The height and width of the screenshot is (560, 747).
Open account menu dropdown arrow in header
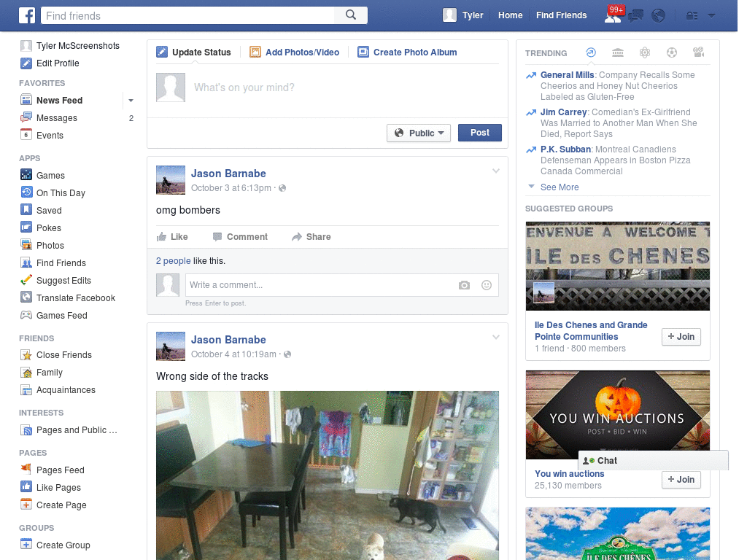pos(712,16)
